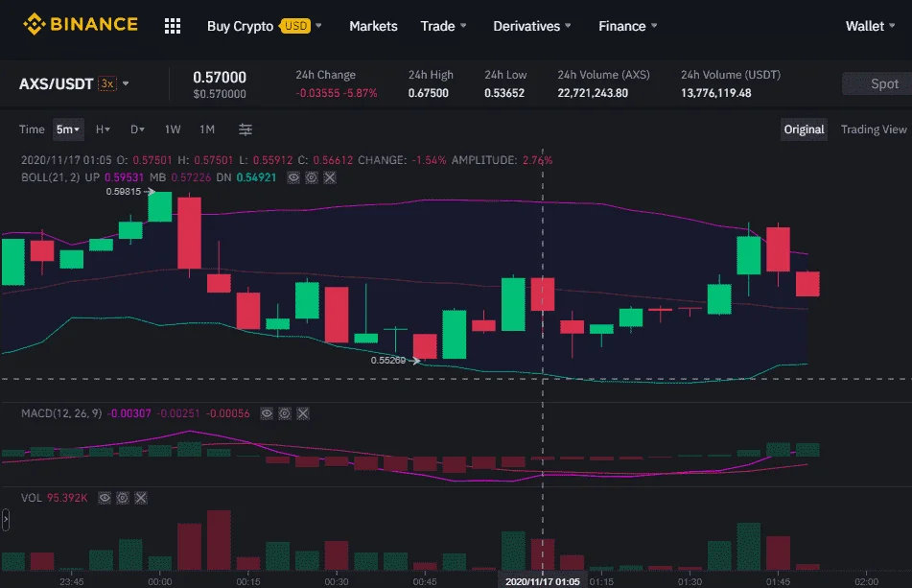The width and height of the screenshot is (912, 588).
Task: Switch to Original chart view
Action: tap(804, 129)
